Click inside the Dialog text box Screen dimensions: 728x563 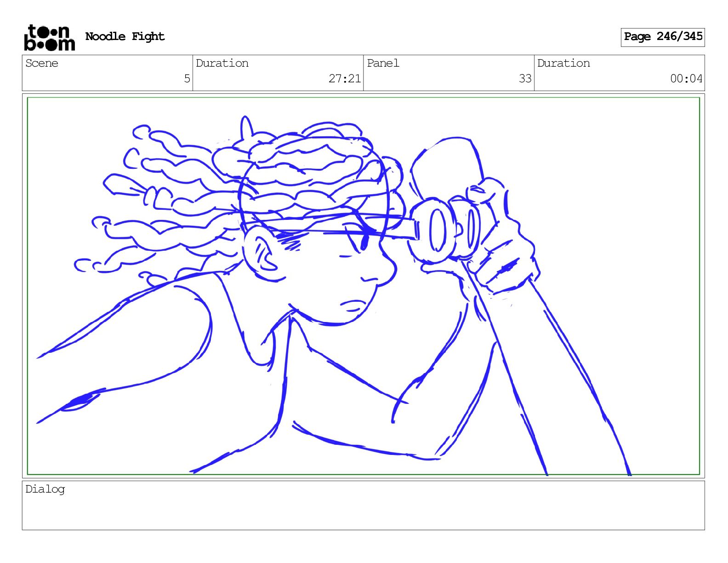pos(364,506)
